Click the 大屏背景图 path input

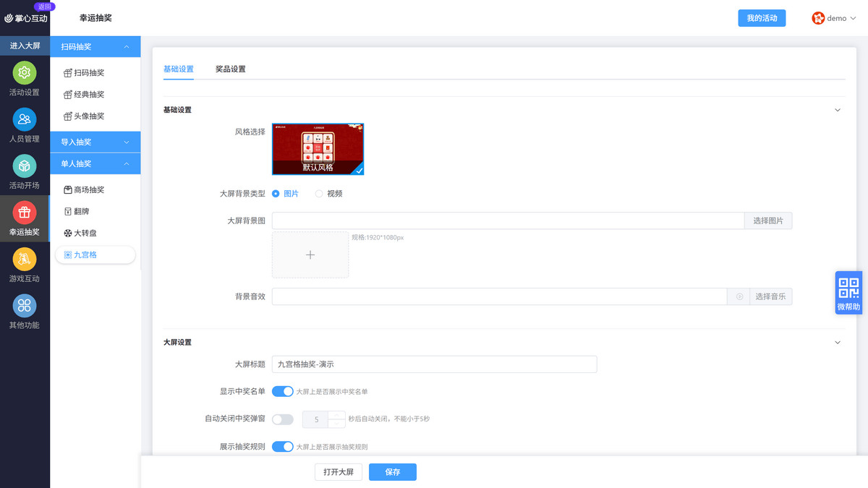(x=508, y=221)
